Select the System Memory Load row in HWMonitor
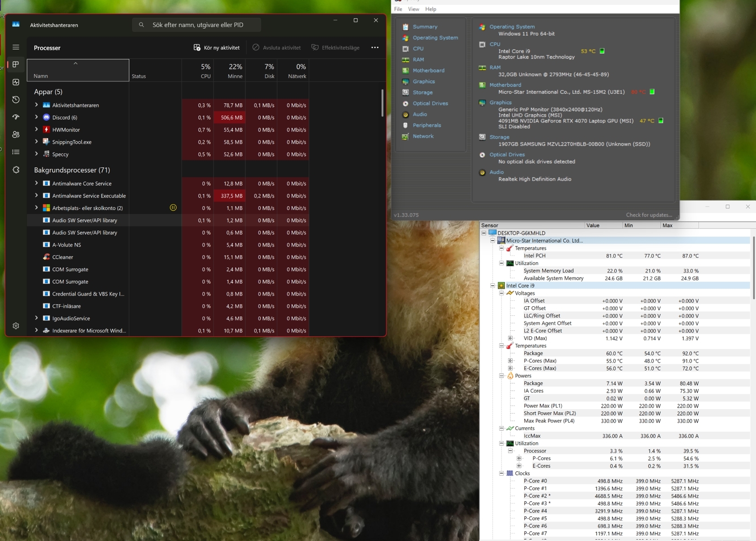This screenshot has height=541, width=756. coord(611,271)
